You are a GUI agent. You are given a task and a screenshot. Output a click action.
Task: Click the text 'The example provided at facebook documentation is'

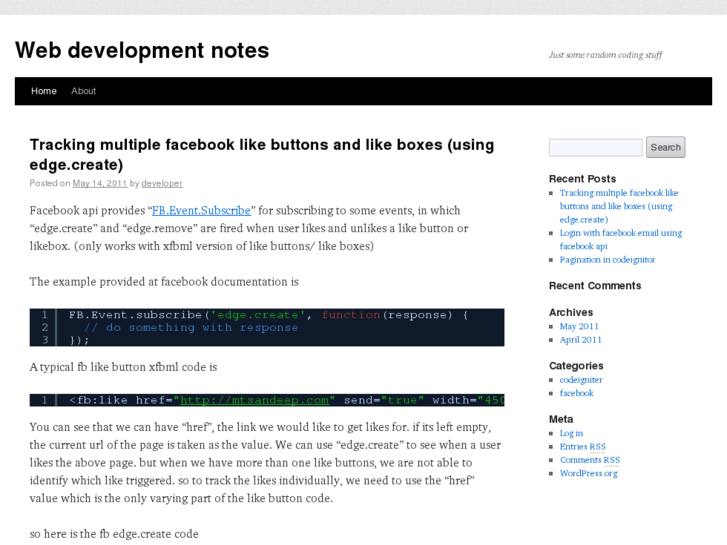pyautogui.click(x=164, y=282)
